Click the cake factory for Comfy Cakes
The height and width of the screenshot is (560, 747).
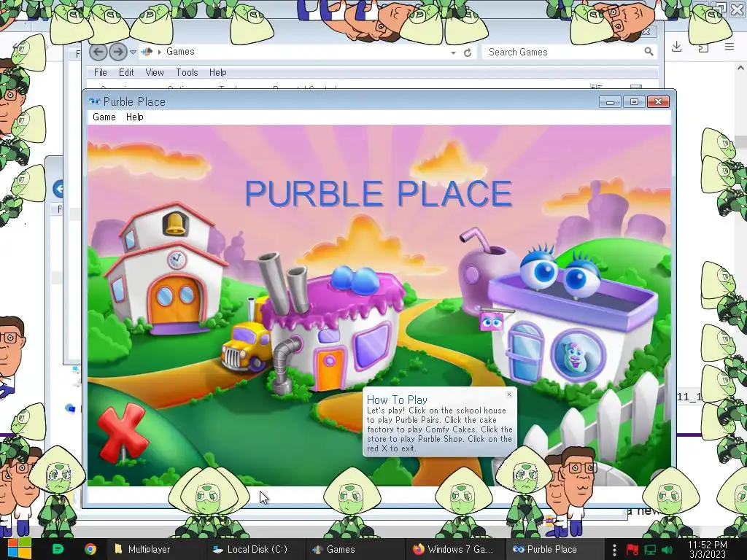click(x=333, y=329)
